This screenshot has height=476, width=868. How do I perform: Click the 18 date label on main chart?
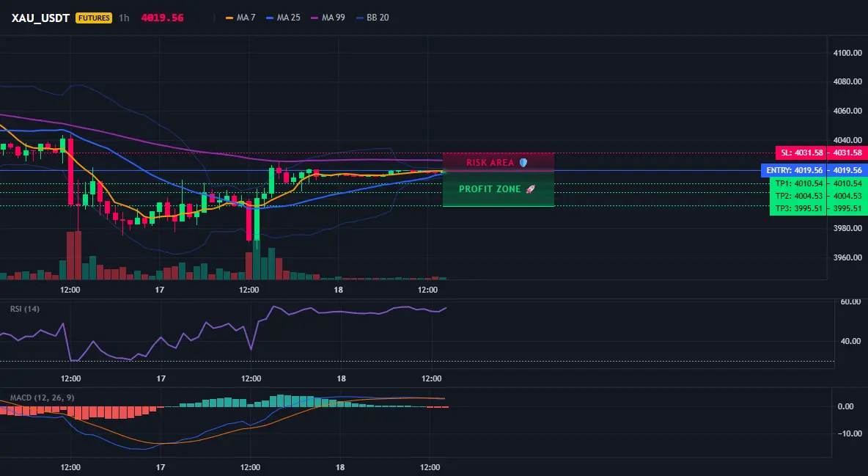(338, 290)
